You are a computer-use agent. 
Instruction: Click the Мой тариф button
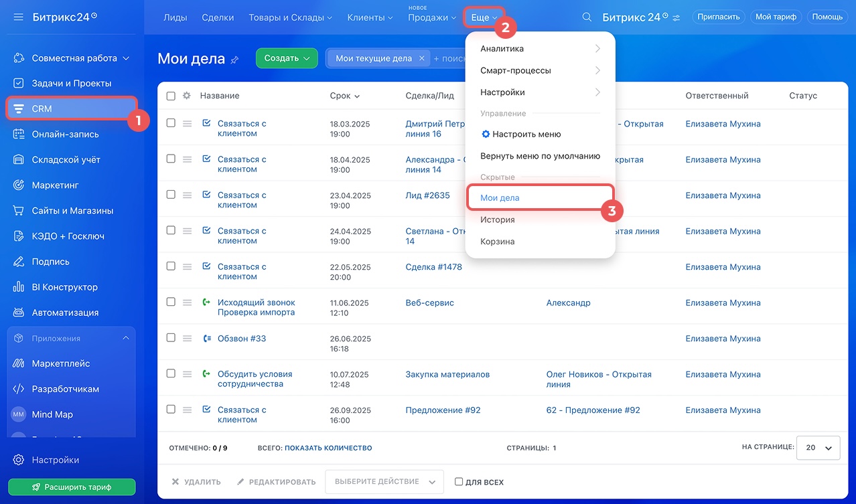click(776, 17)
